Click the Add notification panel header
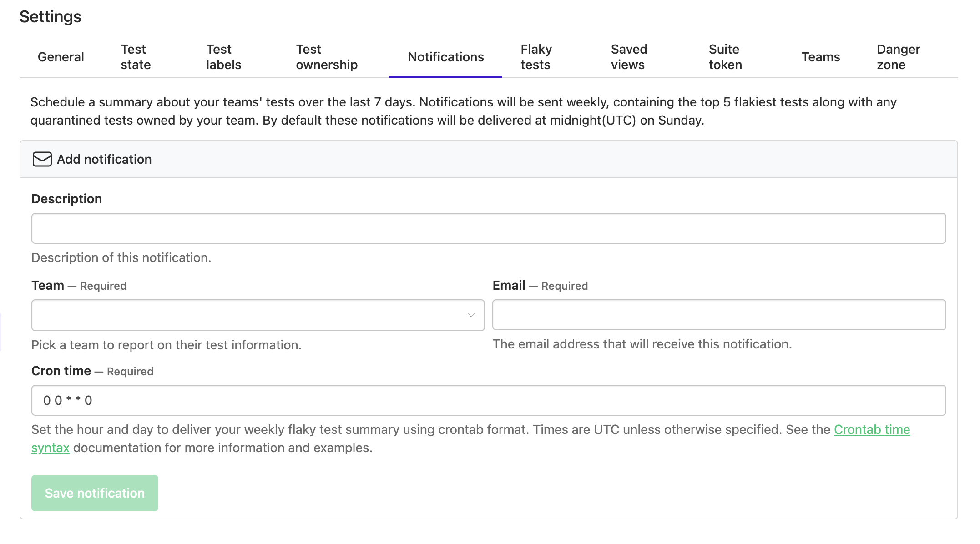 coord(104,159)
